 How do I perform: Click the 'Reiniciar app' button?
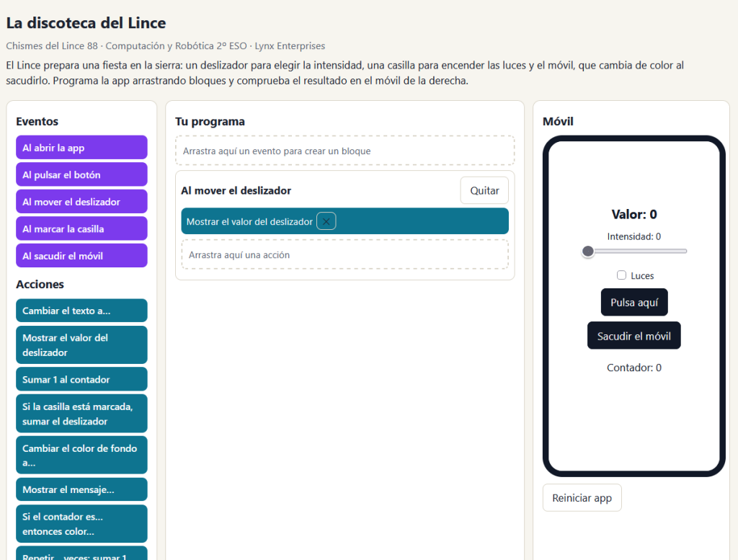pos(582,498)
